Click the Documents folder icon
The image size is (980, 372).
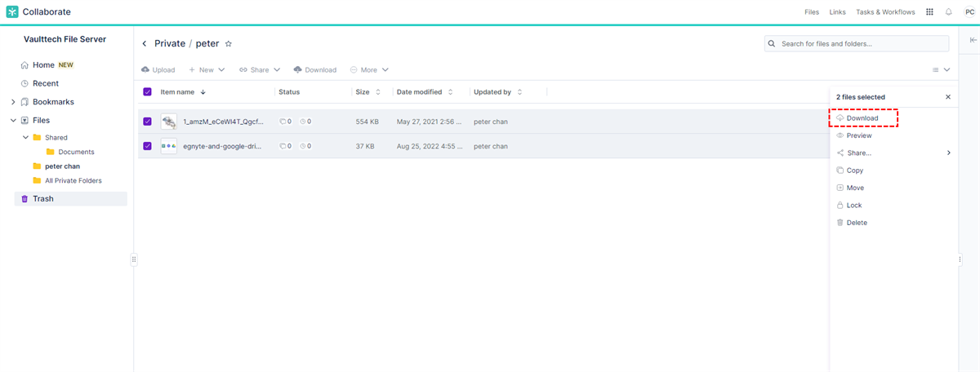click(51, 152)
